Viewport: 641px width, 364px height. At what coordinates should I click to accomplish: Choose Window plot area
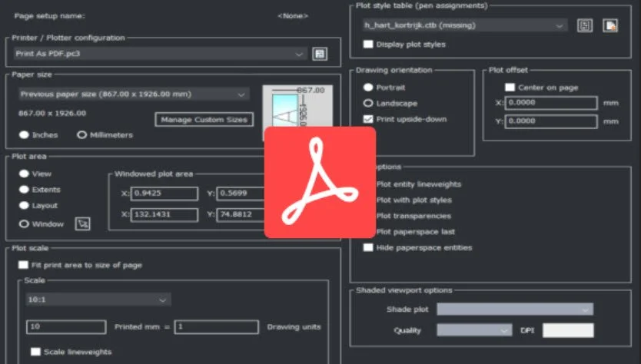[24, 223]
